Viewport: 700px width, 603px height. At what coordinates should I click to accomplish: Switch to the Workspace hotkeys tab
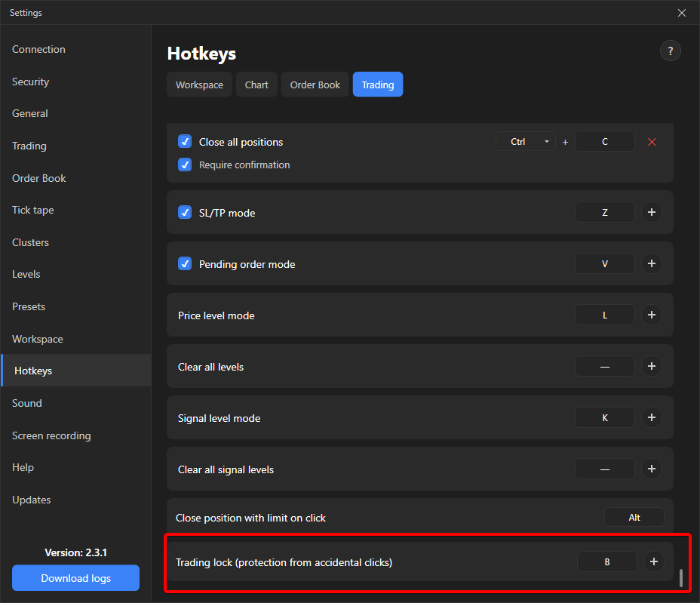click(x=200, y=85)
